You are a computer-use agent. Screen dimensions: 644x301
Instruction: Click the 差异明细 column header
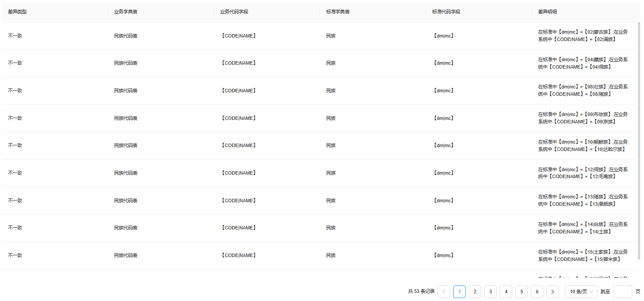coord(547,12)
